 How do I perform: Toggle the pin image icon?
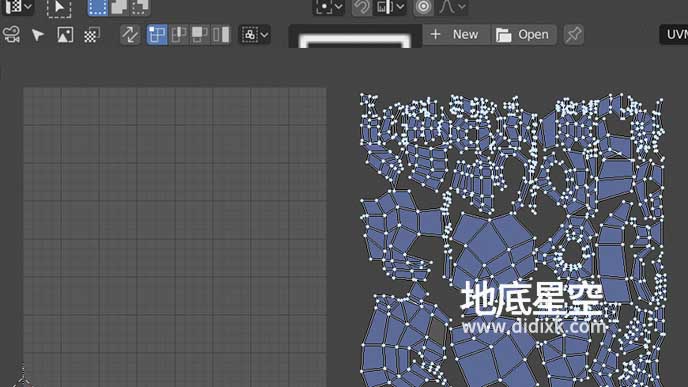click(x=573, y=35)
